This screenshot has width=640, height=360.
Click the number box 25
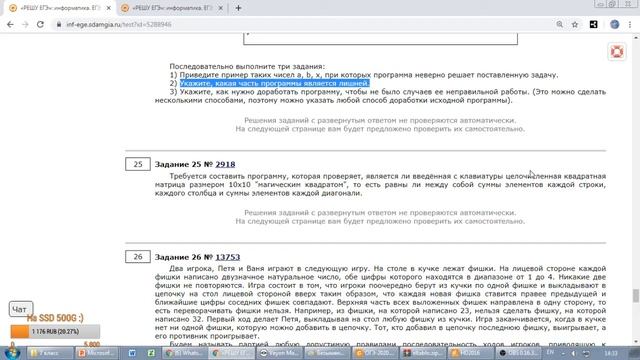click(x=138, y=164)
